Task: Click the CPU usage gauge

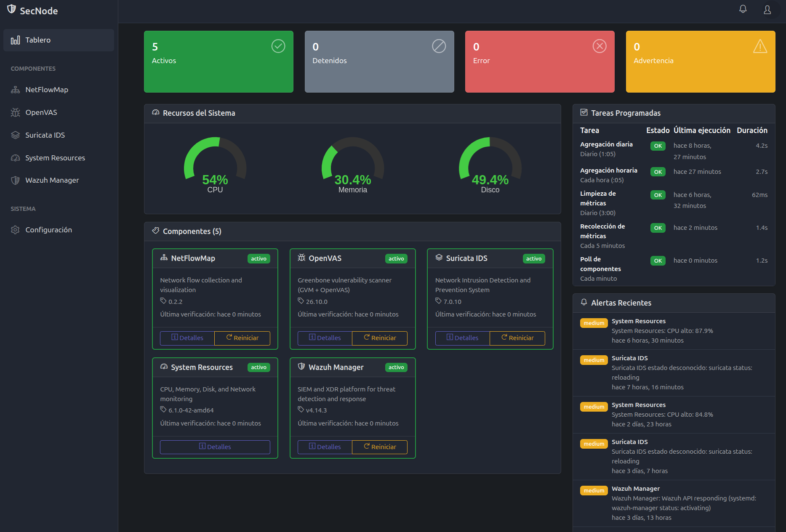Action: (215, 164)
